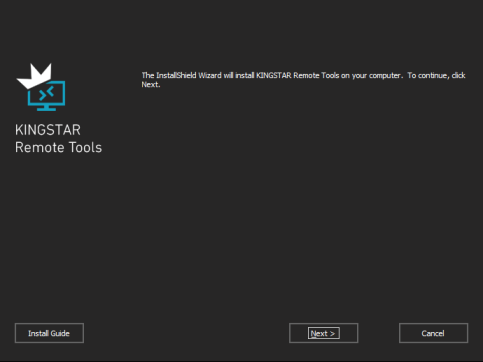Image resolution: width=483 pixels, height=362 pixels.
Task: Click the remote arrows symbol inside monitor
Action: tap(46, 93)
